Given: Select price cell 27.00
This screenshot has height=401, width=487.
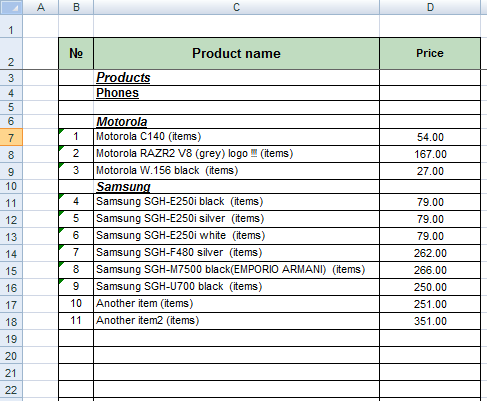Looking at the screenshot, I should (430, 171).
